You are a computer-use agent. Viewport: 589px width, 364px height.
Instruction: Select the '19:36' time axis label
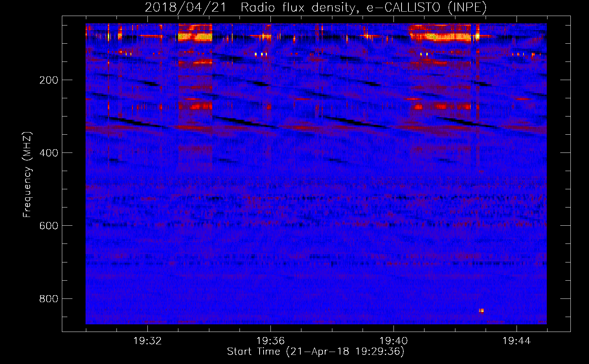[x=270, y=341]
